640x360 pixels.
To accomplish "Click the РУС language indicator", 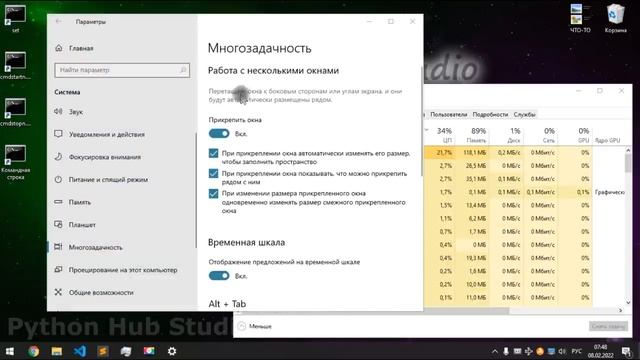I will click(x=576, y=351).
